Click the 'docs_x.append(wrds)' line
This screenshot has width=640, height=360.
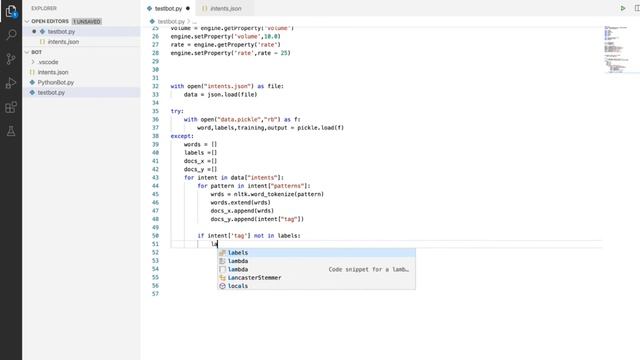coord(242,211)
